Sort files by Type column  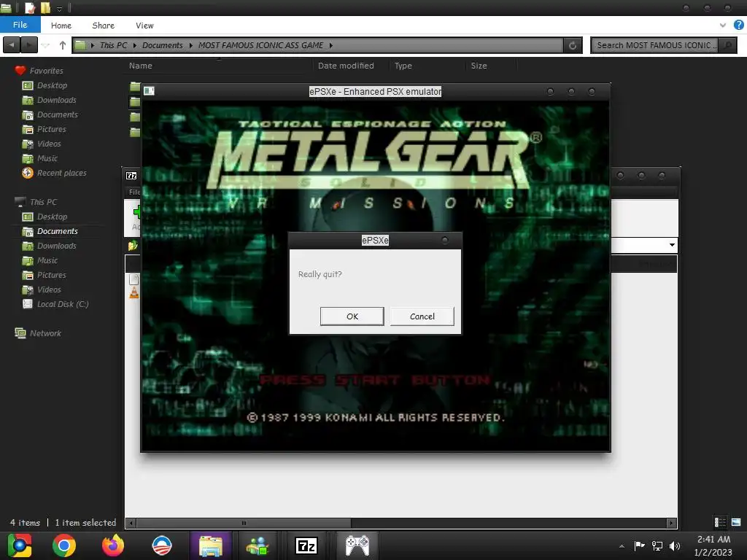[403, 66]
